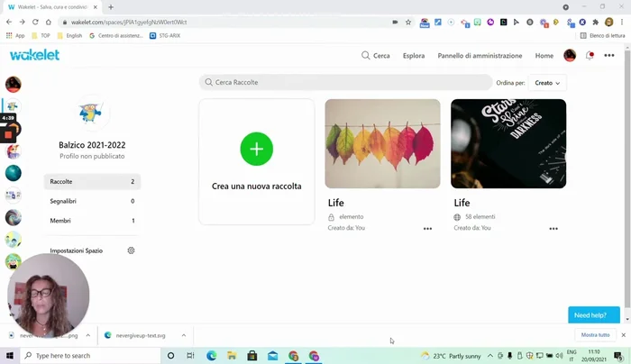The width and height of the screenshot is (631, 364).
Task: Open Pannello di amministrazione link
Action: pyautogui.click(x=480, y=56)
